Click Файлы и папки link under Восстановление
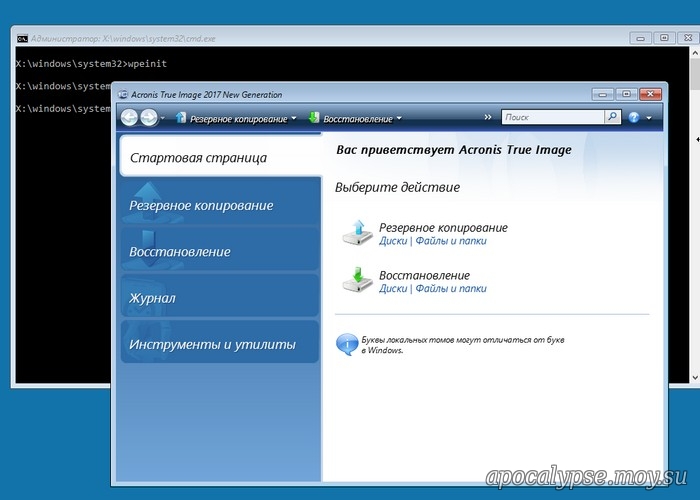700x500 pixels. click(x=451, y=288)
